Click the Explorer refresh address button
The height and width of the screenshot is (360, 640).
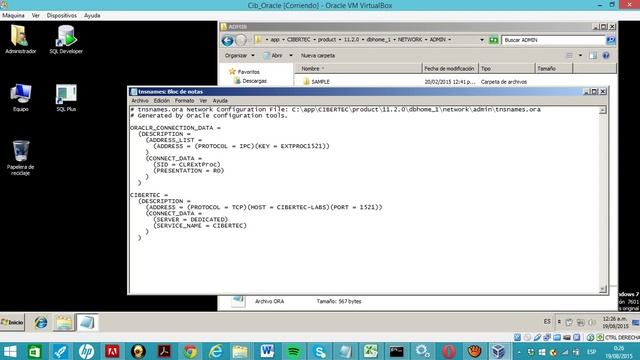[x=493, y=40]
